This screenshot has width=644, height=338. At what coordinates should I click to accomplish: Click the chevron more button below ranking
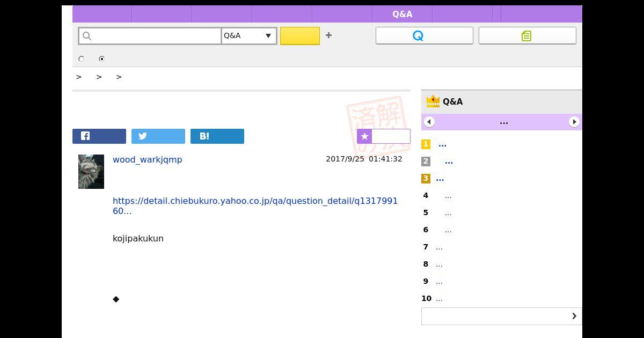click(x=502, y=316)
